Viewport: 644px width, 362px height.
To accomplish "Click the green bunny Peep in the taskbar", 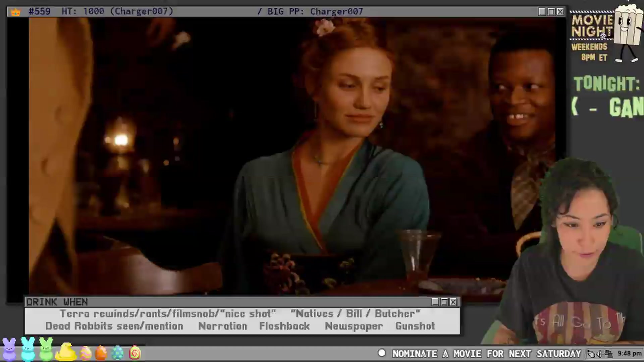I will coord(46,349).
